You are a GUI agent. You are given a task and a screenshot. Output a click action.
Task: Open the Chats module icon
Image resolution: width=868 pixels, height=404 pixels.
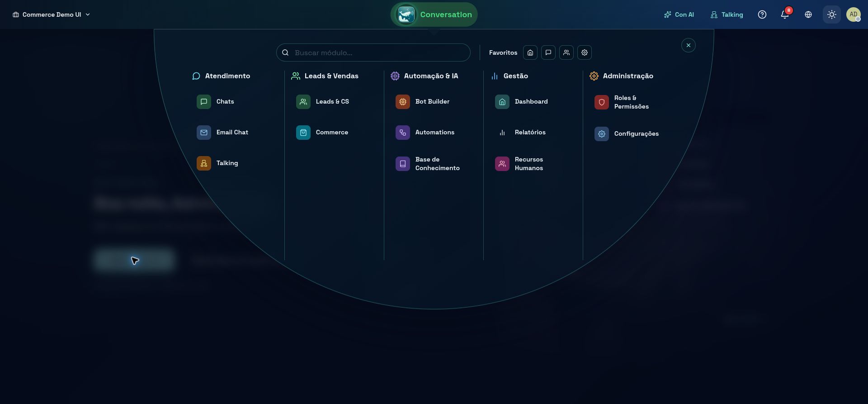204,102
